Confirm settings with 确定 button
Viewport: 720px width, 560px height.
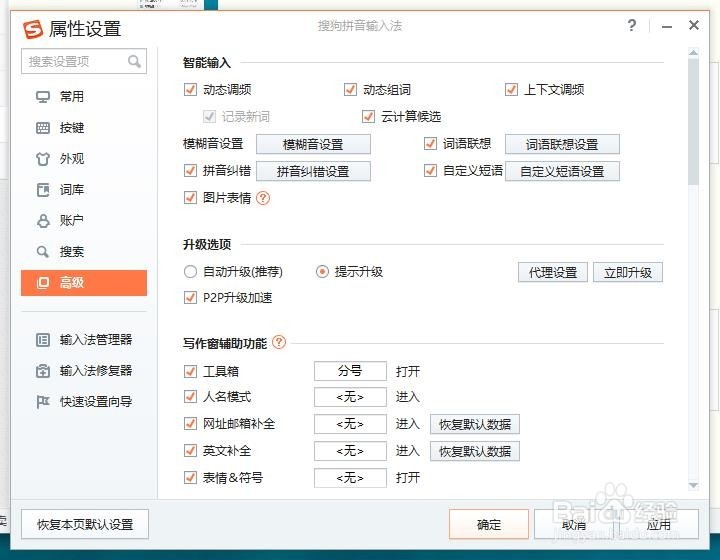489,524
